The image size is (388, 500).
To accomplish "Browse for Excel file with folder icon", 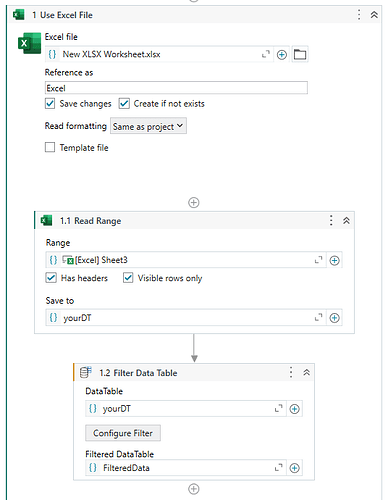I will pos(300,54).
